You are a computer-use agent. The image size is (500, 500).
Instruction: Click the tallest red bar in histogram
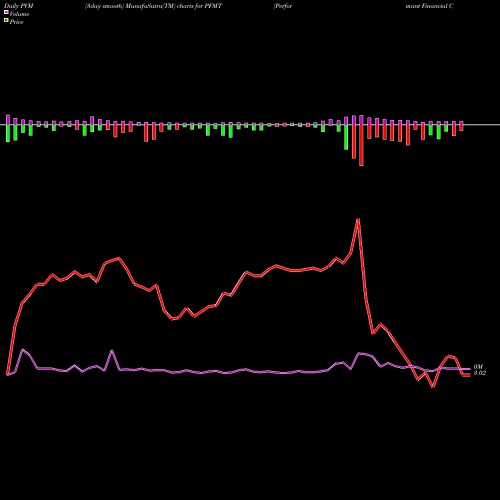361,145
